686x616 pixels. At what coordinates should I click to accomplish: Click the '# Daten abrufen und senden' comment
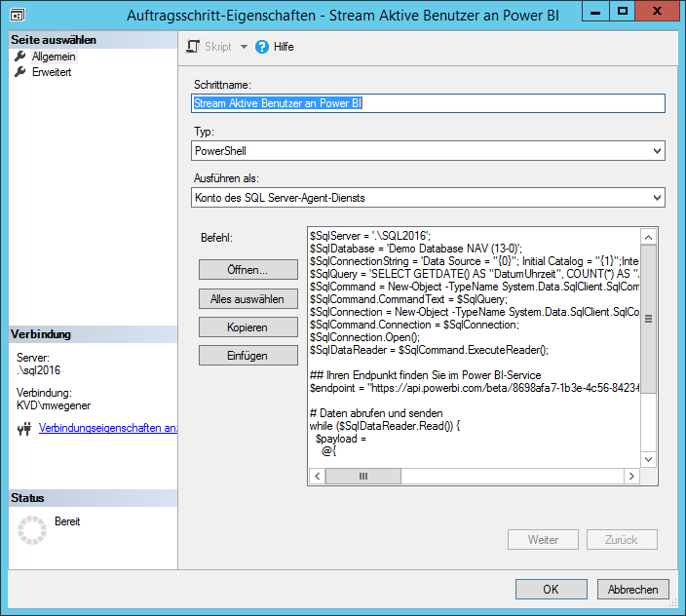pos(376,413)
